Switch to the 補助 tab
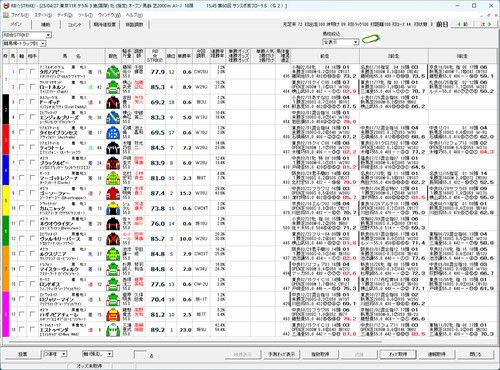500x370 pixels. [46, 24]
